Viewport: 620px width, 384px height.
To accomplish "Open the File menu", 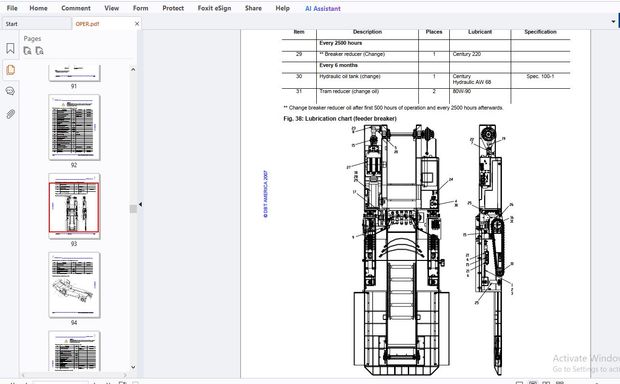I will 12,8.
